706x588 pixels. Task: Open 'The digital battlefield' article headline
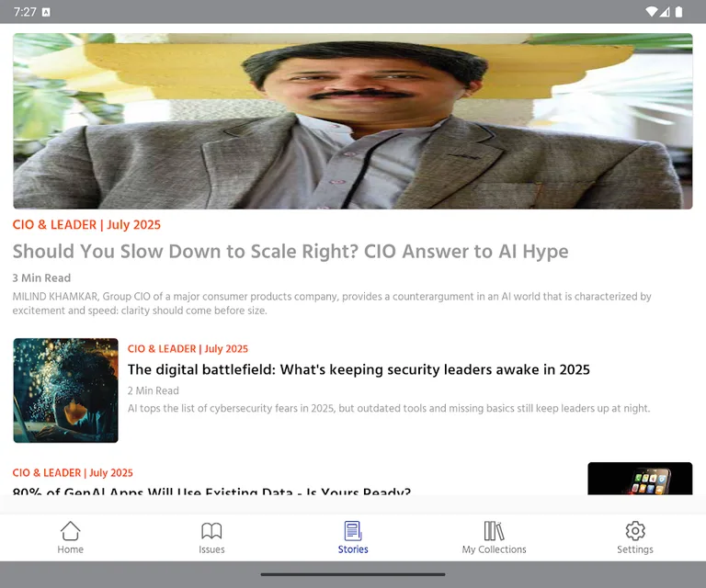coord(359,369)
